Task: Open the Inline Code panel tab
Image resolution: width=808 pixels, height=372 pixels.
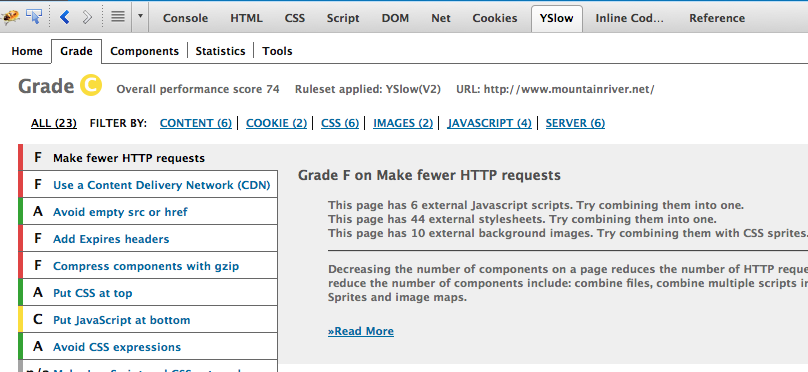Action: tap(630, 18)
